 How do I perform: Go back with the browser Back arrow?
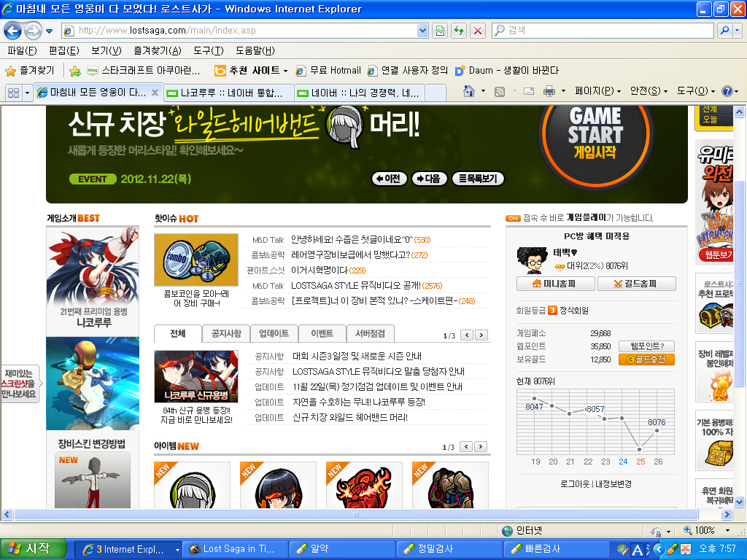point(13,31)
